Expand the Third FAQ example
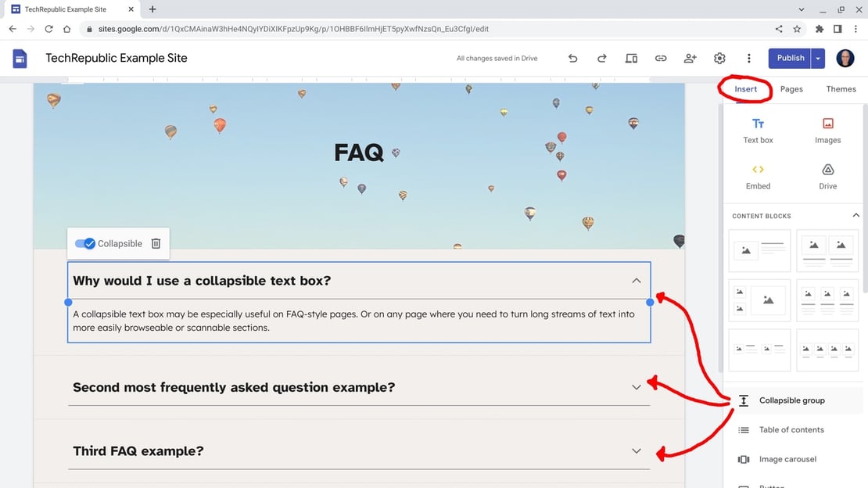This screenshot has width=868, height=488. click(x=636, y=450)
